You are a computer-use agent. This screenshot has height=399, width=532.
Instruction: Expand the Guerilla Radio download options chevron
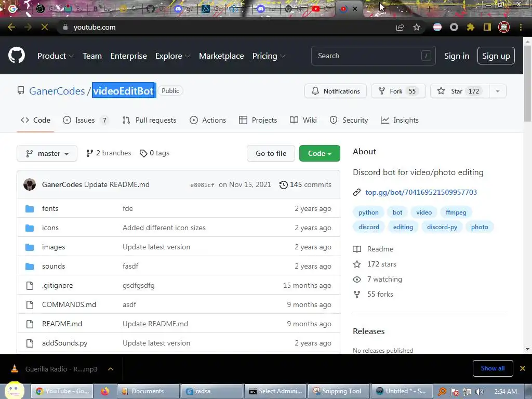pyautogui.click(x=111, y=369)
